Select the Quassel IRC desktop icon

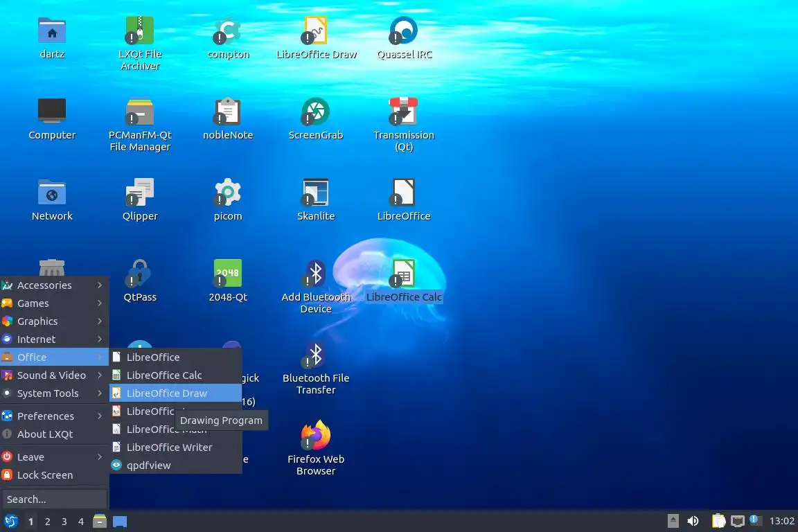[x=404, y=30]
